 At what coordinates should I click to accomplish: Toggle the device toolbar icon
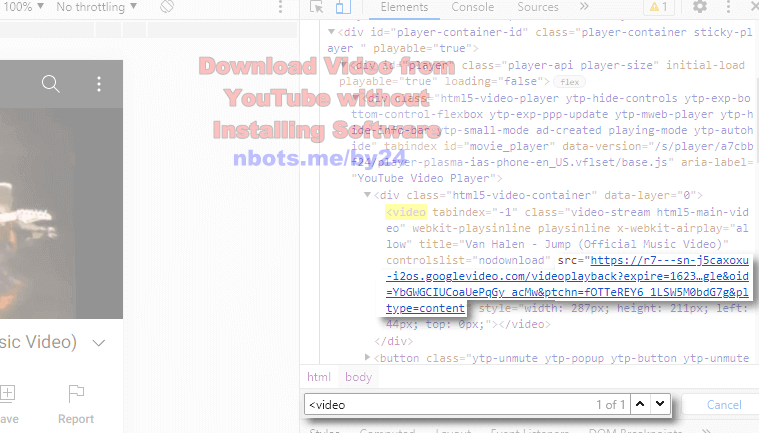[343, 7]
